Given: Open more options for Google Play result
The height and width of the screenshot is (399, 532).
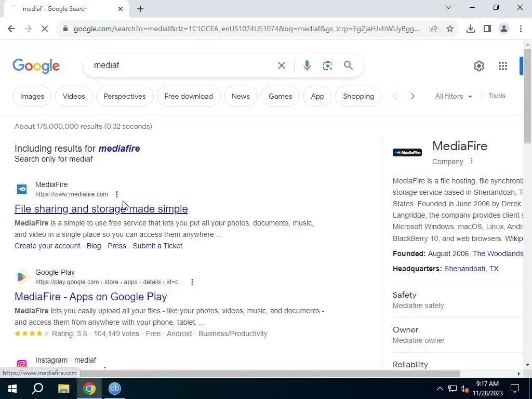Looking at the screenshot, I should click(192, 282).
